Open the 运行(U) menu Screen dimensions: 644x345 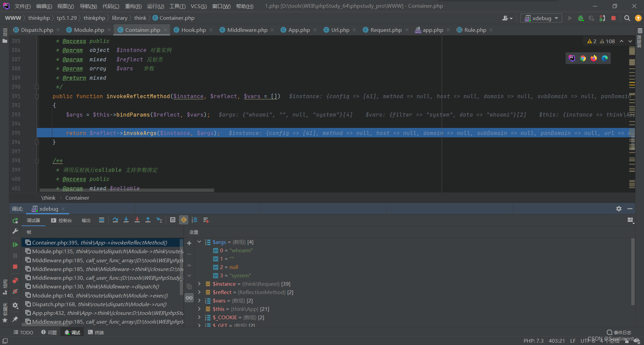point(156,6)
